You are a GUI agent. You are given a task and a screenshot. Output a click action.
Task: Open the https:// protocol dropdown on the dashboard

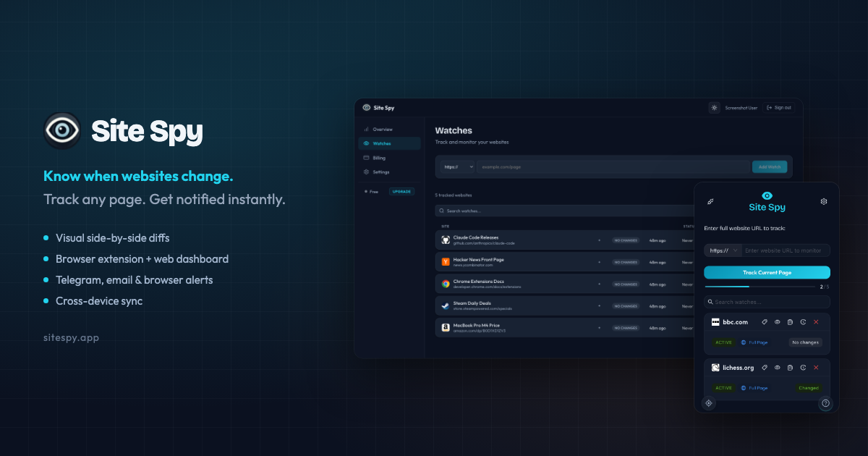point(457,166)
